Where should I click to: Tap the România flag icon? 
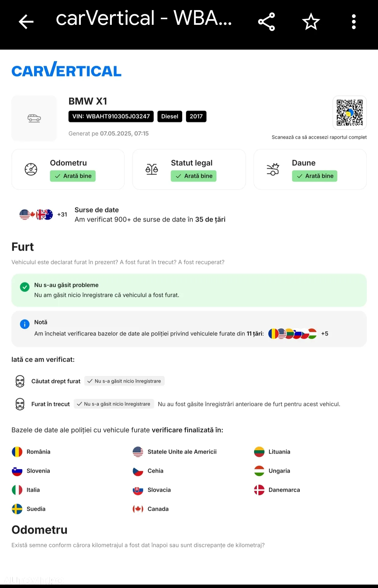point(17,452)
